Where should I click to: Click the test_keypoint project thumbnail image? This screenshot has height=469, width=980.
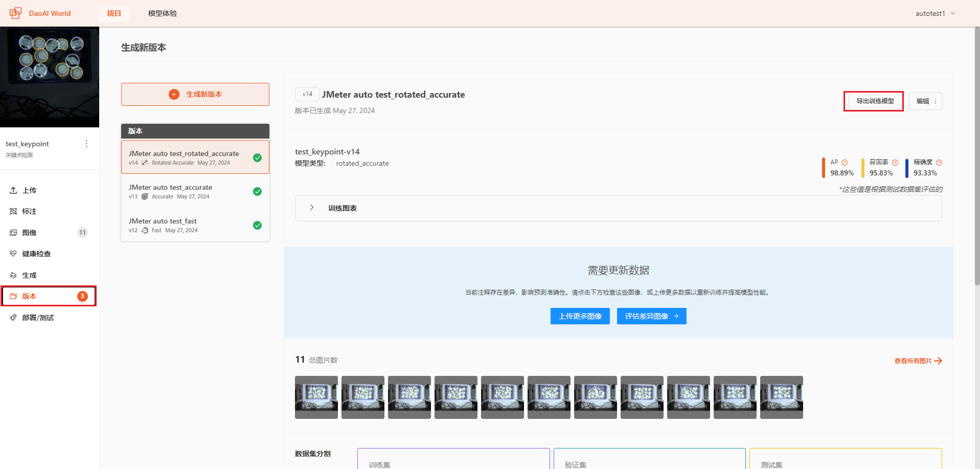50,77
